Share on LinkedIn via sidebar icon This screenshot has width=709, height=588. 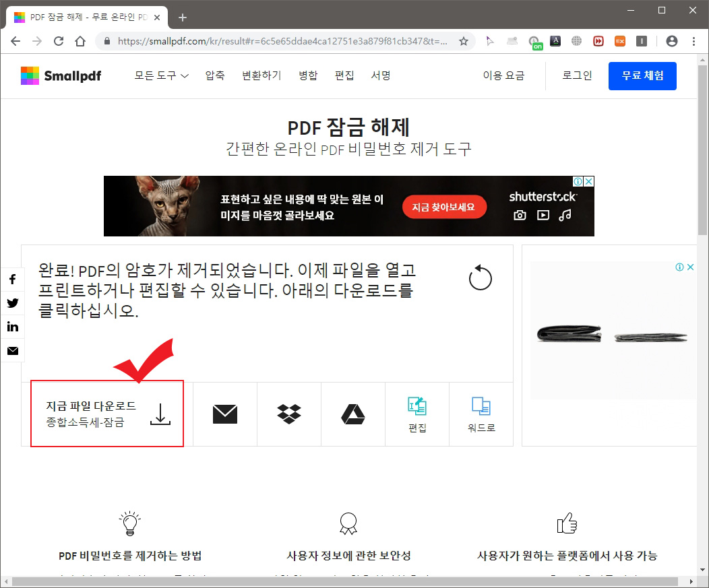tap(13, 326)
